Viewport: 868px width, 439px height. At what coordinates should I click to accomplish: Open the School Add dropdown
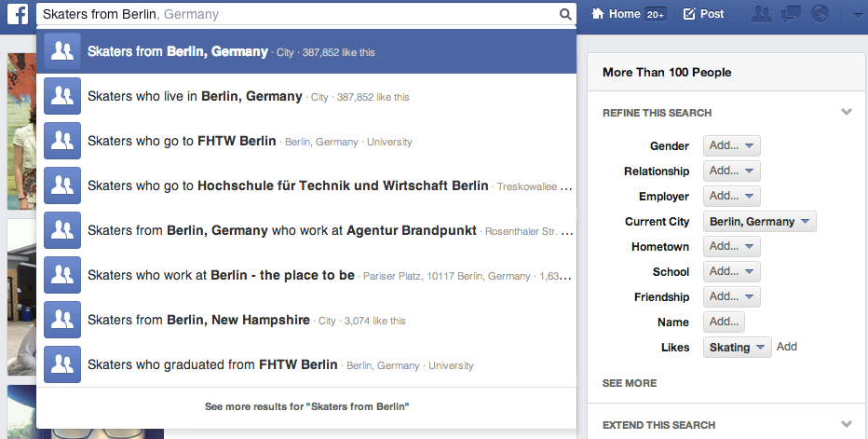point(732,271)
